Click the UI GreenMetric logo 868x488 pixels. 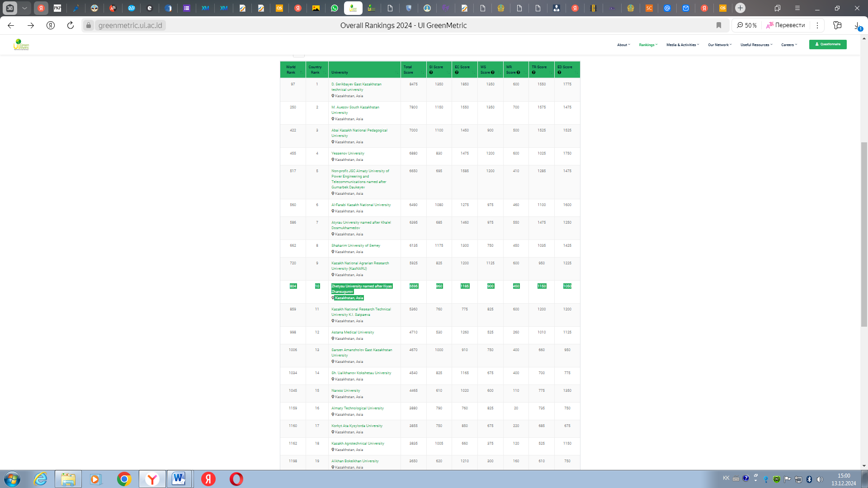click(21, 44)
